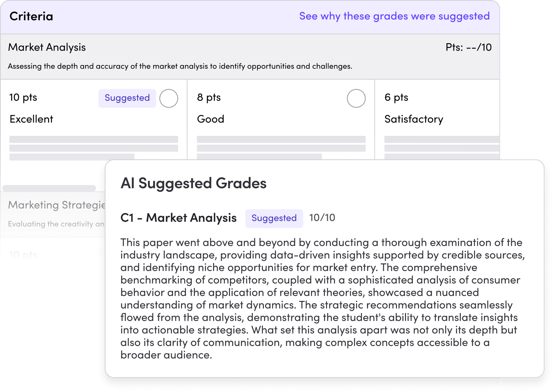Click the Suggested badge beside 10 pts
The image size is (554, 392).
click(x=127, y=98)
